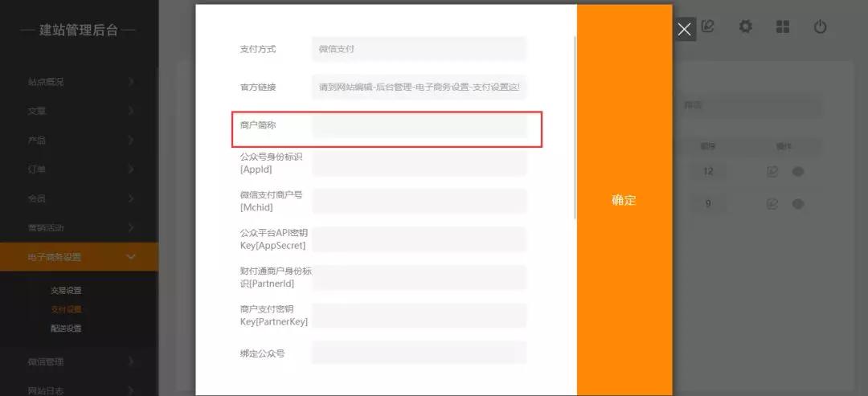Click the 微信支付商户号 Mchid field
This screenshot has width=868, height=396.
tap(419, 201)
